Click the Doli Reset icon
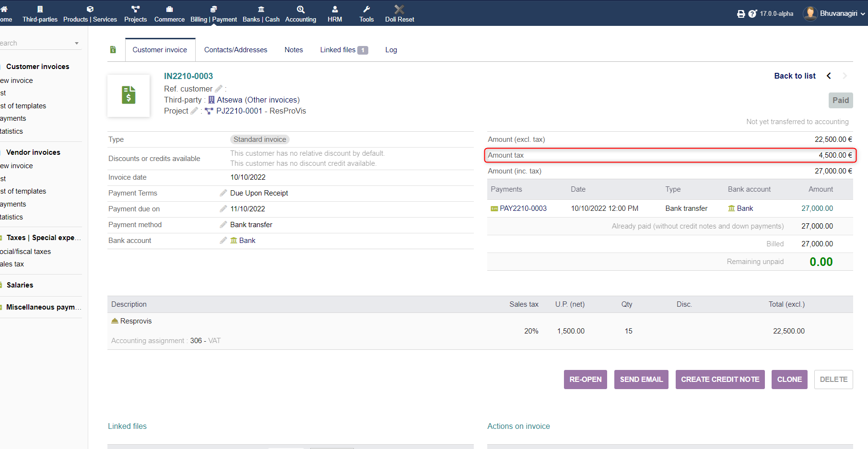Viewport: 868px width, 449px height. pos(399,8)
